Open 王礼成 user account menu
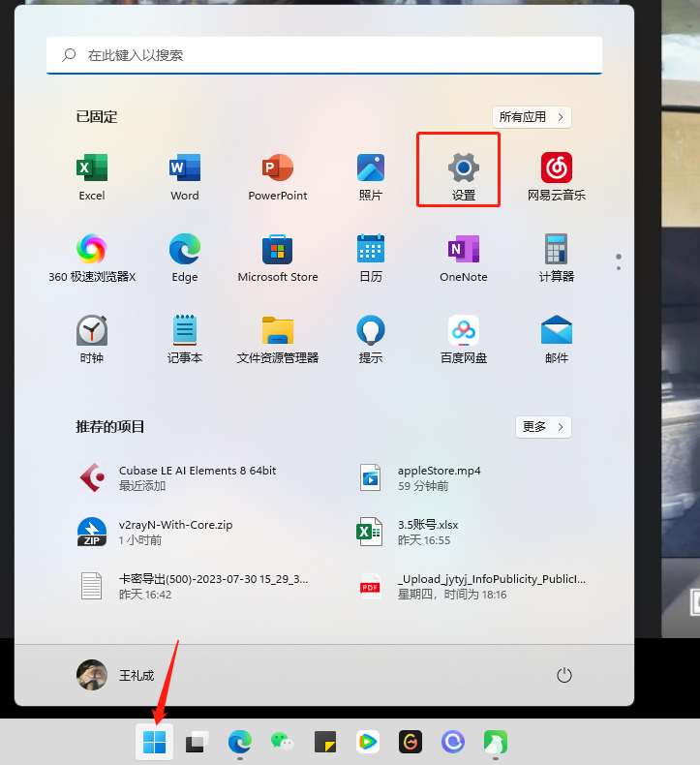 [x=116, y=675]
